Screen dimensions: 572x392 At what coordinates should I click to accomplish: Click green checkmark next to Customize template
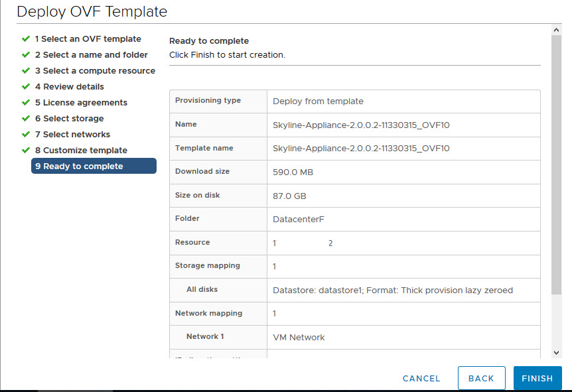(x=26, y=151)
